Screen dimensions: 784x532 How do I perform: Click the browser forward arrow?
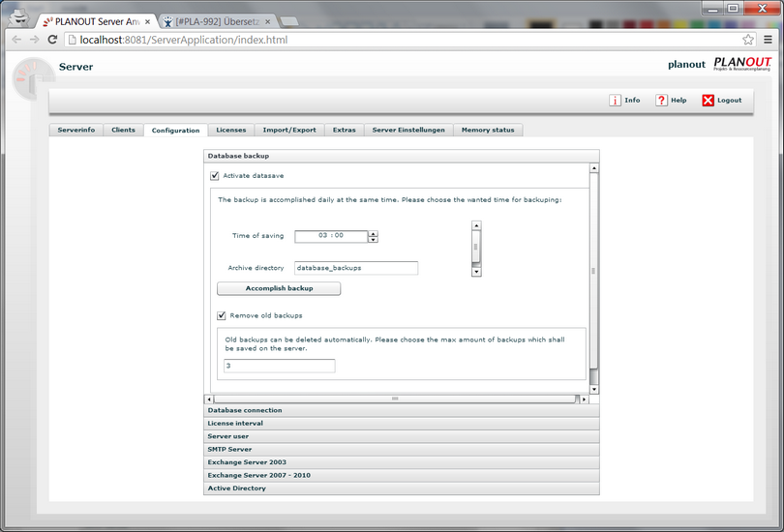tap(34, 40)
